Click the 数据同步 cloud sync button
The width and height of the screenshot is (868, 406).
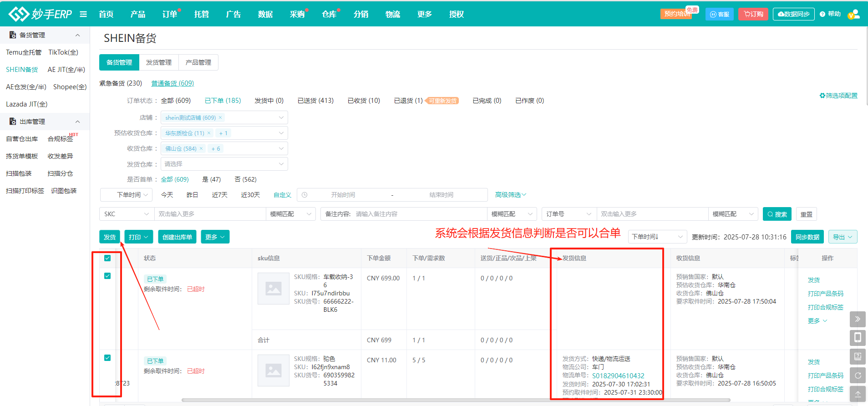point(794,14)
